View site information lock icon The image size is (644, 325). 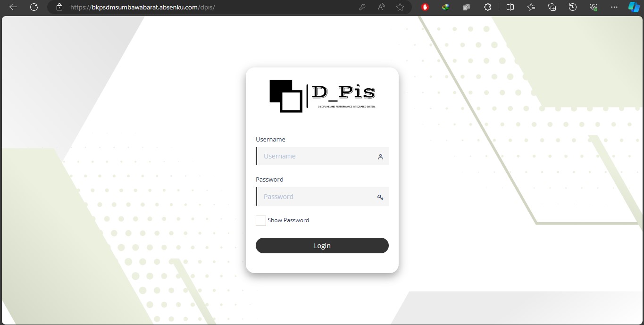point(59,7)
